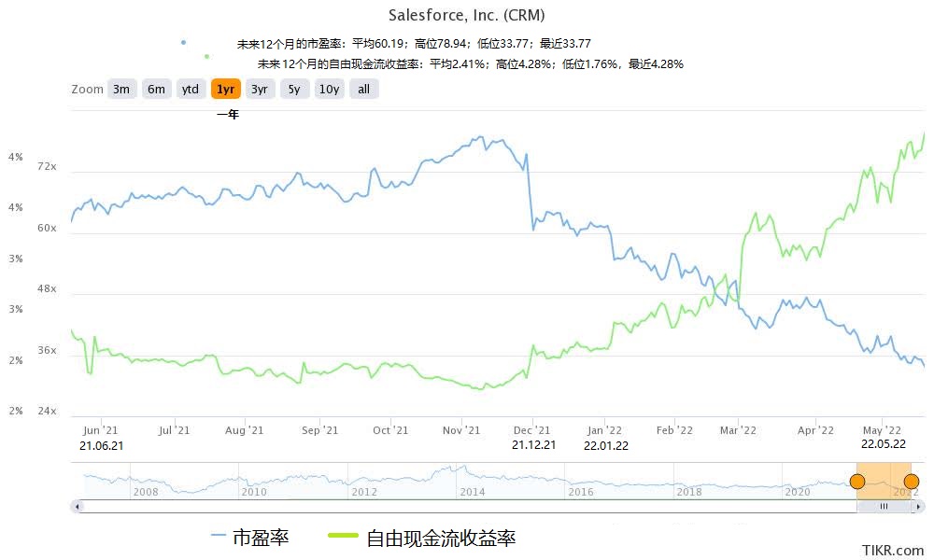Screen dimensions: 934x560
Task: Click the Dec '21 x-axis label
Action: coord(532,430)
